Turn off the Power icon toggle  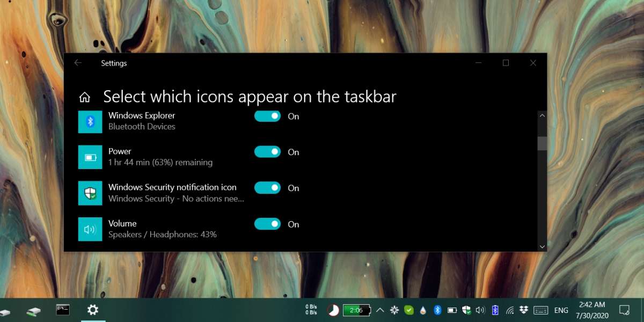(x=267, y=152)
